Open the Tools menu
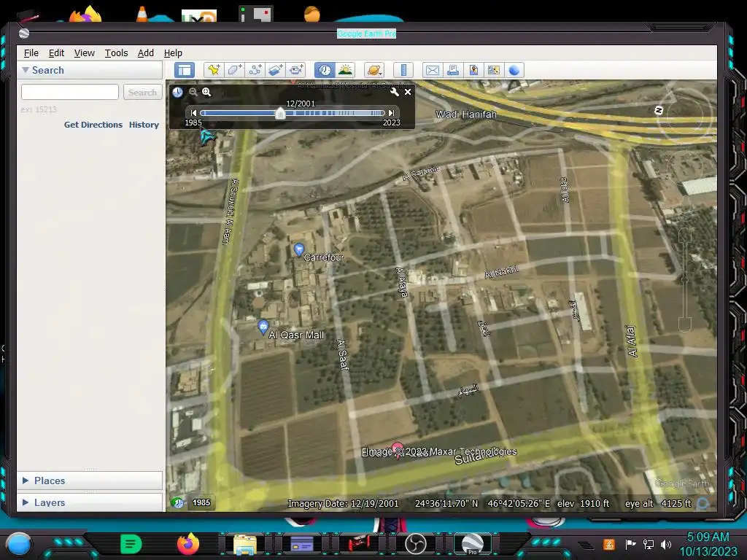This screenshot has width=747, height=560. (116, 52)
